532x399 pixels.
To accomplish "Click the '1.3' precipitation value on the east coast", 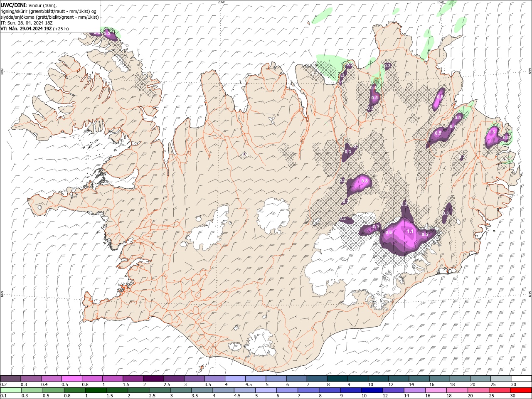I will pos(492,132).
